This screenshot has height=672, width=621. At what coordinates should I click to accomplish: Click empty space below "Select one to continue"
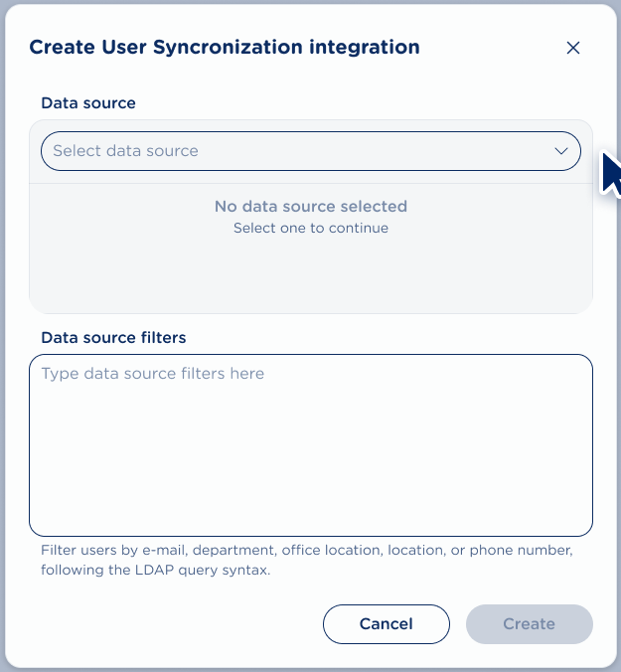[x=311, y=276]
